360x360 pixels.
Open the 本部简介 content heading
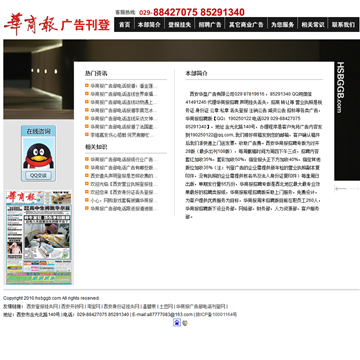pos(196,73)
